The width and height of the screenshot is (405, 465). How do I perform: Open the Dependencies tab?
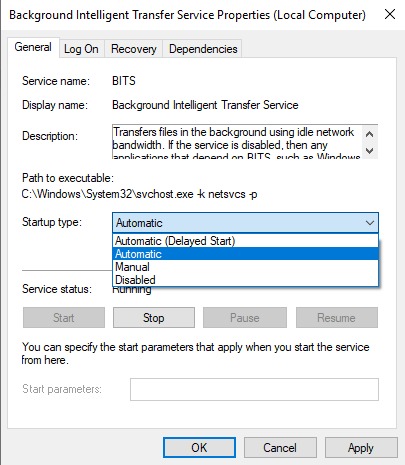click(x=203, y=49)
